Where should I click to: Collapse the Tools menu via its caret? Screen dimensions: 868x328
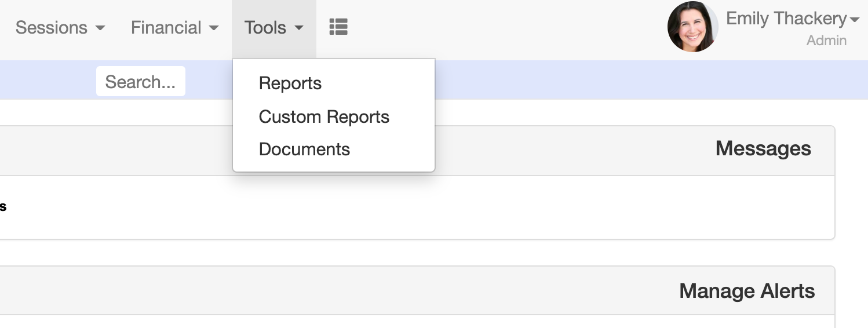click(x=299, y=28)
